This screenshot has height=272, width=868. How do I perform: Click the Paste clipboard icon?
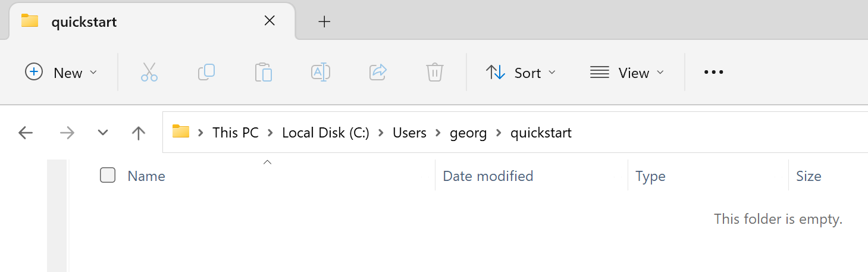[264, 73]
